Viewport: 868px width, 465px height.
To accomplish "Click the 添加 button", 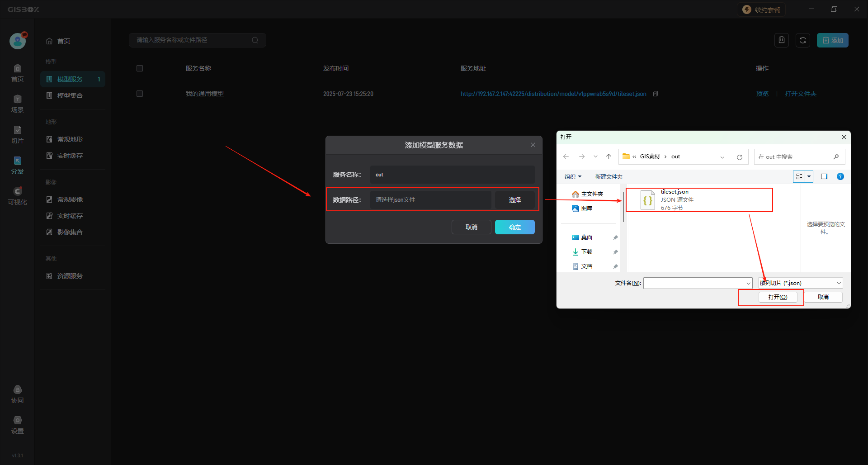I will (x=832, y=40).
